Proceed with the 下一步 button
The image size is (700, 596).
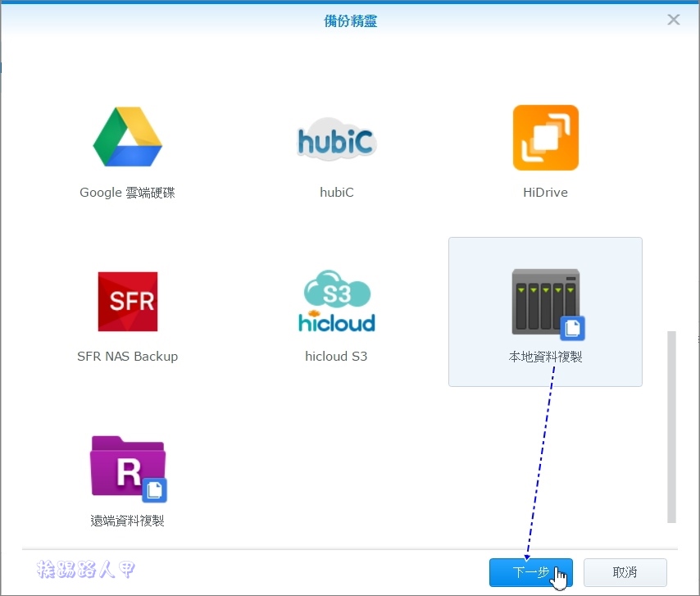pos(531,572)
